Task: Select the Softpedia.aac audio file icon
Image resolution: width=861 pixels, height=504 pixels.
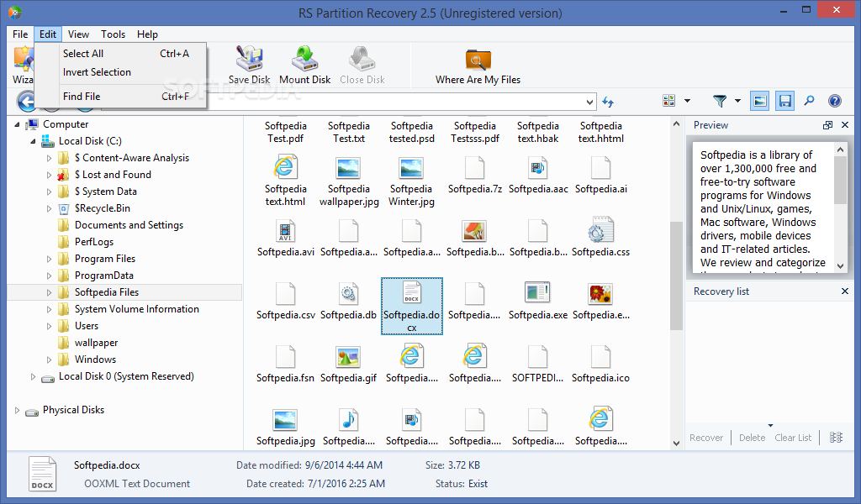Action: click(x=537, y=167)
